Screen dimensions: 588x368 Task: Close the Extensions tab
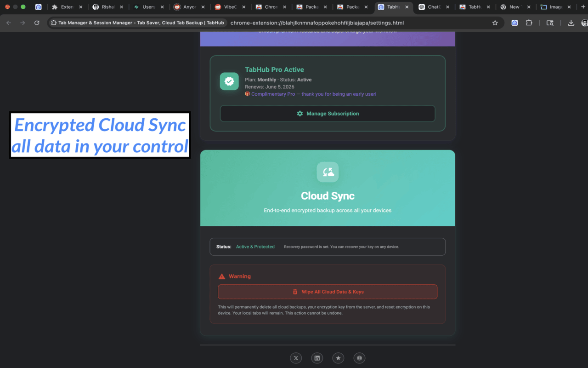(80, 7)
